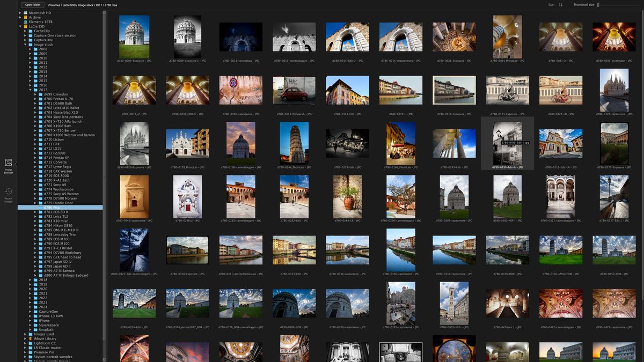Screen dimensions: 644x362
Task: Click the iMovie Library folder icon
Action: point(31,338)
